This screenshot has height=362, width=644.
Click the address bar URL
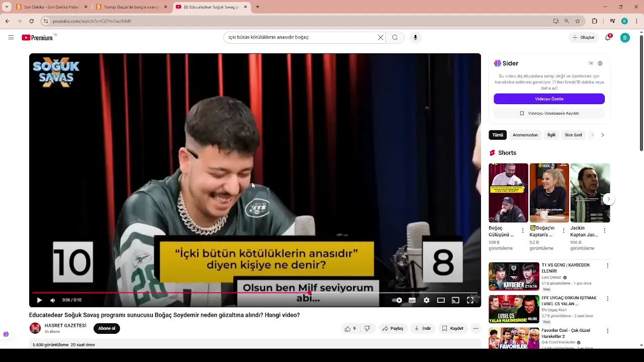coord(92,21)
